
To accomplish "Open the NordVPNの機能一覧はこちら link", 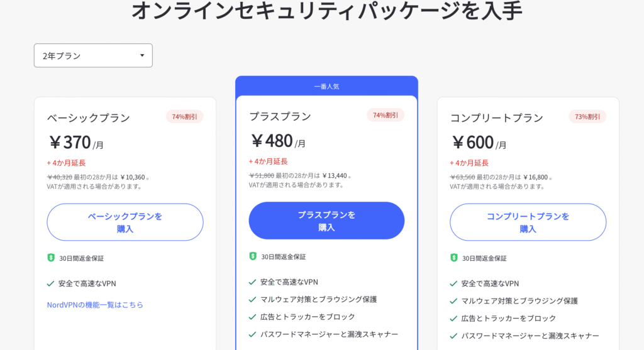I will coord(95,305).
